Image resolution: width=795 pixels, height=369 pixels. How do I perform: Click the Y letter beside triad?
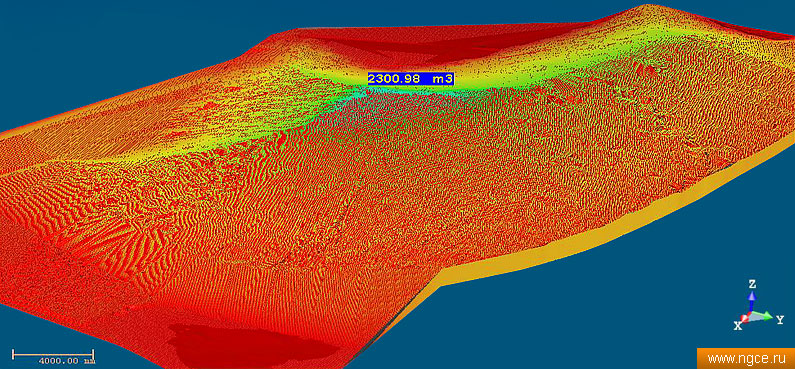point(780,320)
